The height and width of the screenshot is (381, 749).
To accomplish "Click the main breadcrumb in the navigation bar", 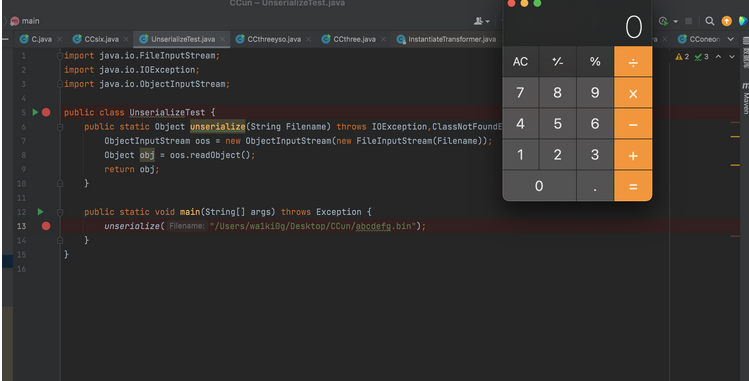I will coord(25,21).
